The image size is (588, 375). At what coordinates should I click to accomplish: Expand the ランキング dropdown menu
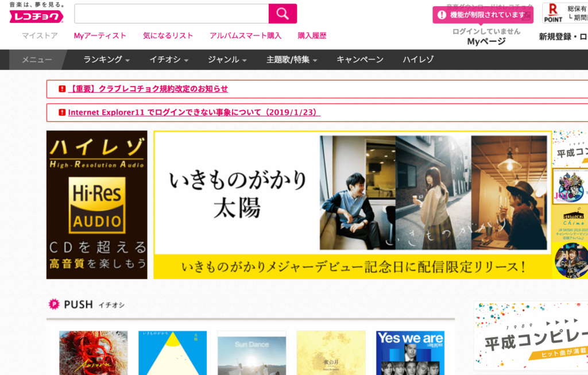pyautogui.click(x=106, y=60)
